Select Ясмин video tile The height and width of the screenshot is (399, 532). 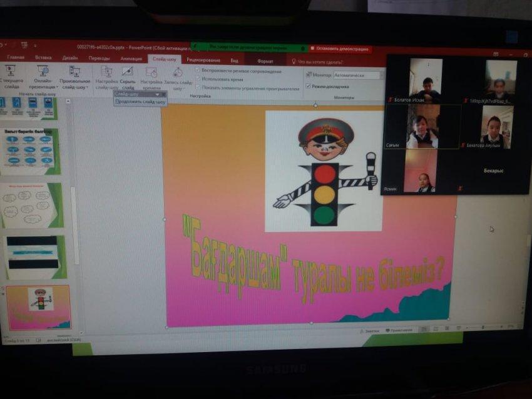pos(419,171)
